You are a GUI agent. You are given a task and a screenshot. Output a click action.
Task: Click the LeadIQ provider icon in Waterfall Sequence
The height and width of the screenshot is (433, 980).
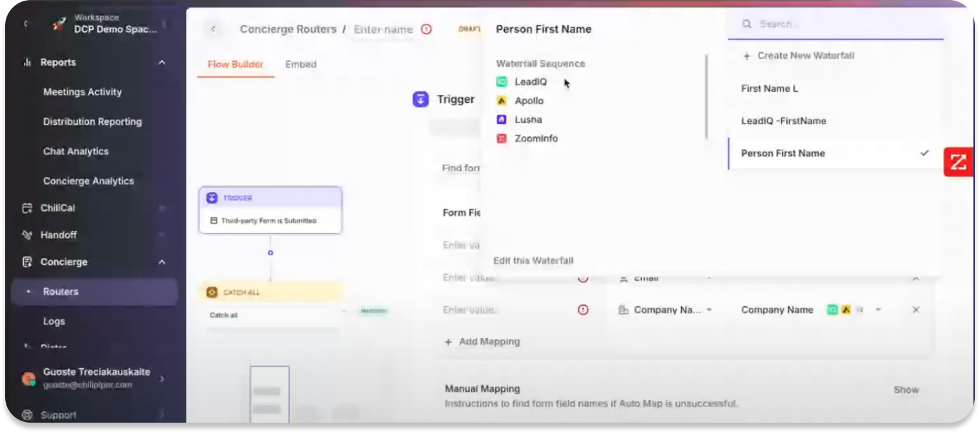[x=502, y=82]
